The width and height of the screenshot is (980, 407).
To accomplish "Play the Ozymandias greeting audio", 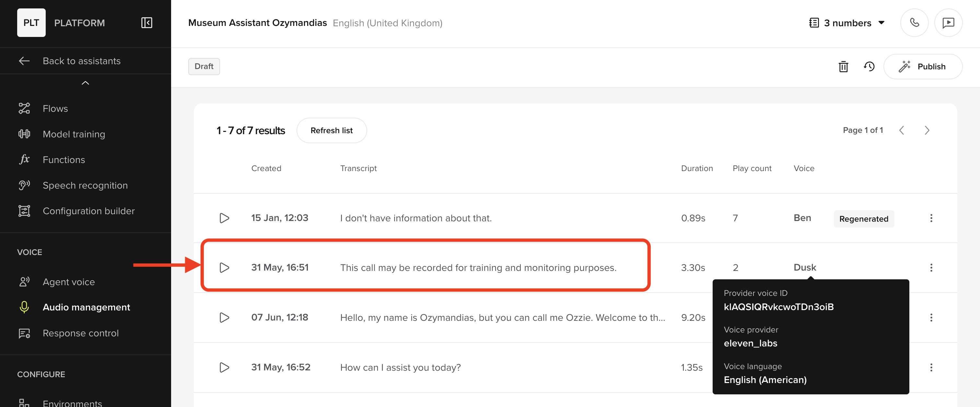I will pyautogui.click(x=224, y=317).
